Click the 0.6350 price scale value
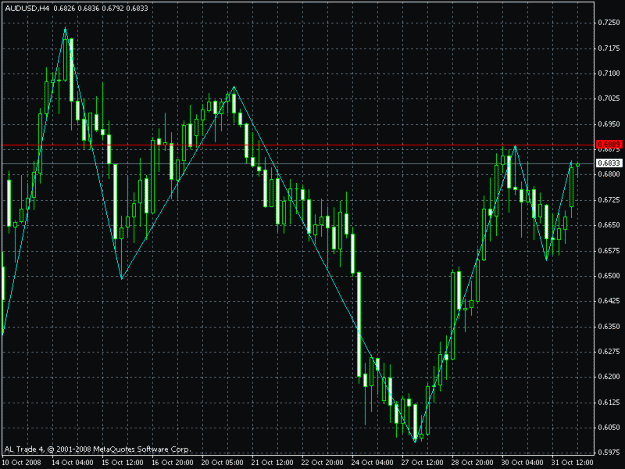625x469 pixels. coord(609,326)
